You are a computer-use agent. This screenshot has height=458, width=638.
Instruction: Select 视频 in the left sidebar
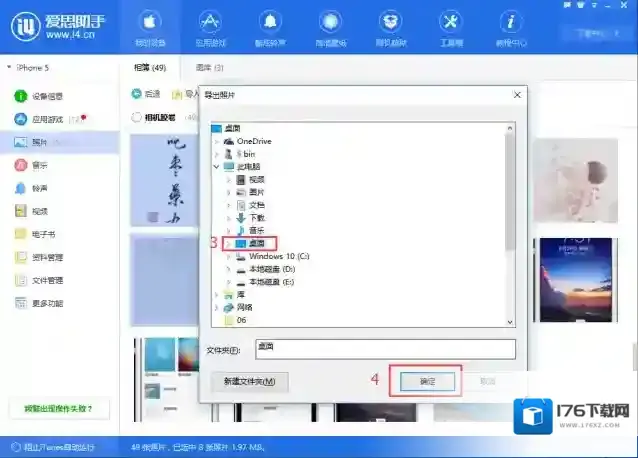point(31,211)
